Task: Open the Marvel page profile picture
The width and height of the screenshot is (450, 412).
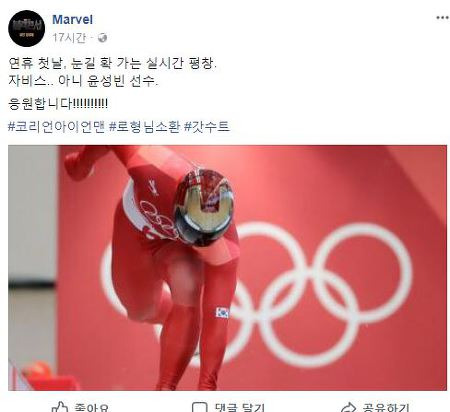Action: 26,28
